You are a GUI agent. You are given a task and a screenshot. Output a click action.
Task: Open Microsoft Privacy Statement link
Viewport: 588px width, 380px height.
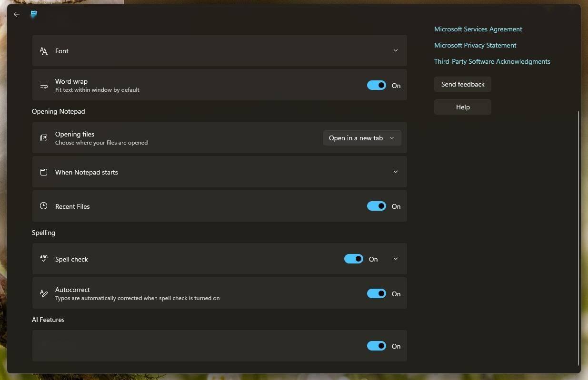point(475,45)
